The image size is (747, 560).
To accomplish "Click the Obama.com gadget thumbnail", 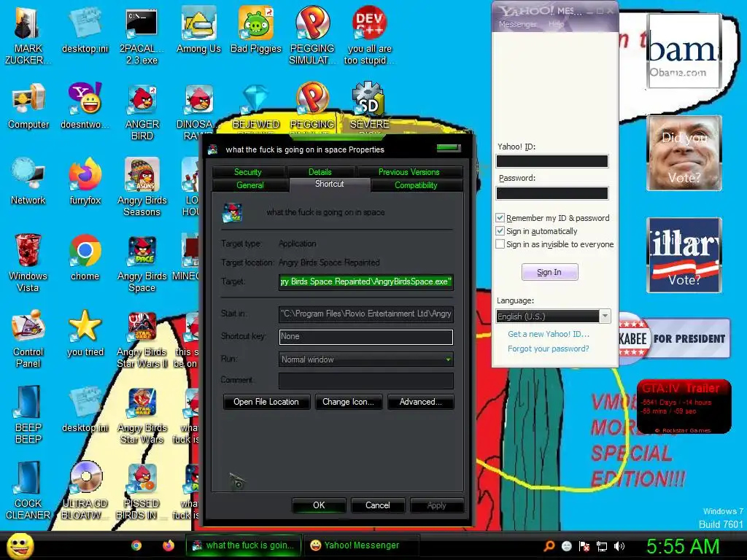I will point(684,51).
